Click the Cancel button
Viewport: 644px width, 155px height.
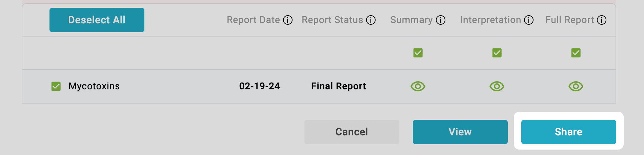pyautogui.click(x=352, y=132)
